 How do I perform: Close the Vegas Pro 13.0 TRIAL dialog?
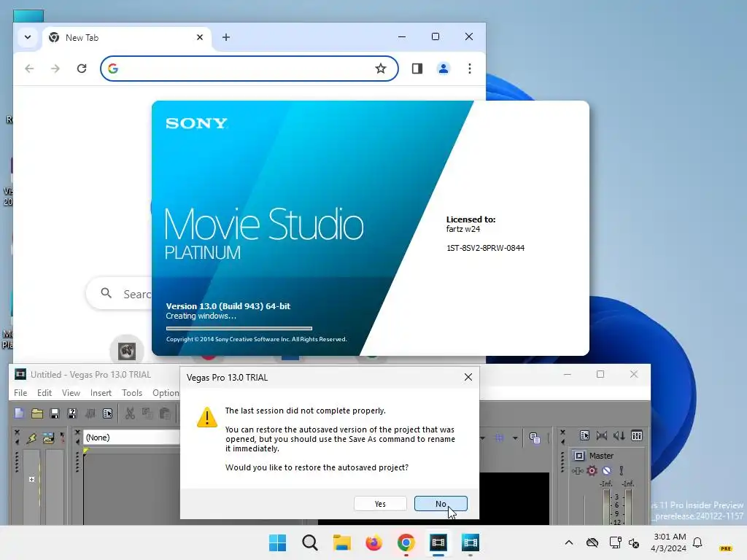(x=468, y=377)
